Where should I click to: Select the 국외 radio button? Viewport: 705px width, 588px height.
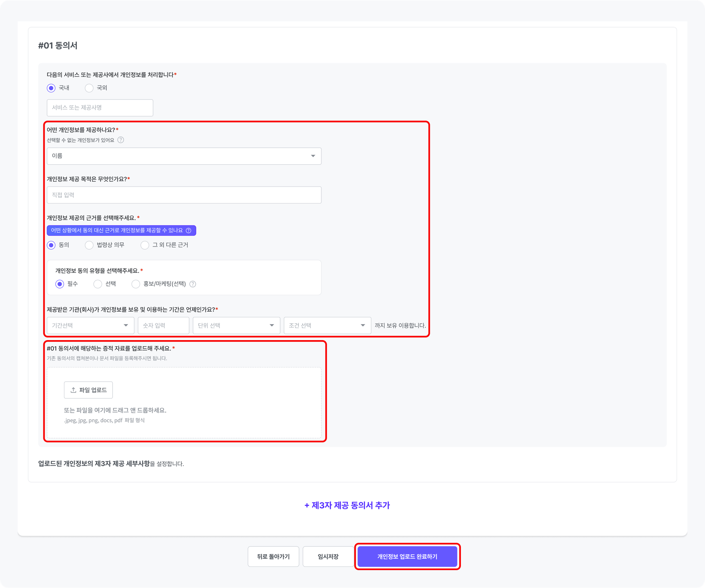pyautogui.click(x=89, y=88)
